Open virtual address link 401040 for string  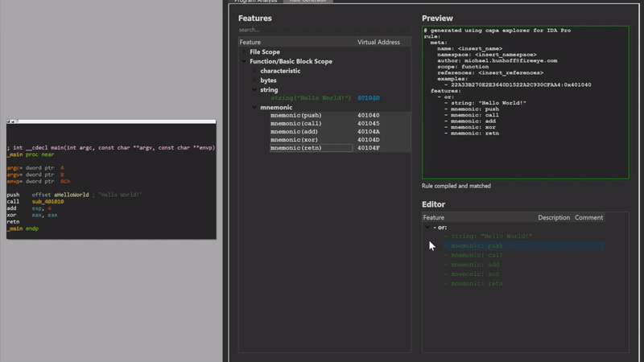click(x=369, y=98)
